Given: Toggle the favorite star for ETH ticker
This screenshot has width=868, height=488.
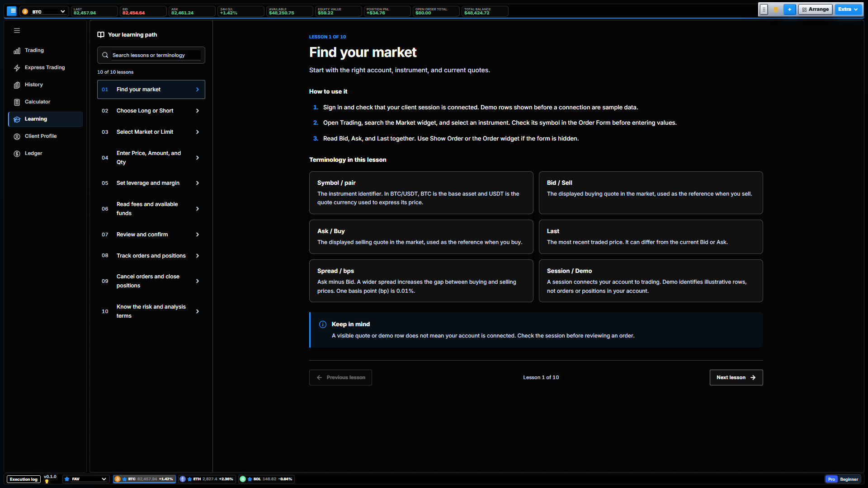Looking at the screenshot, I should coord(190,479).
